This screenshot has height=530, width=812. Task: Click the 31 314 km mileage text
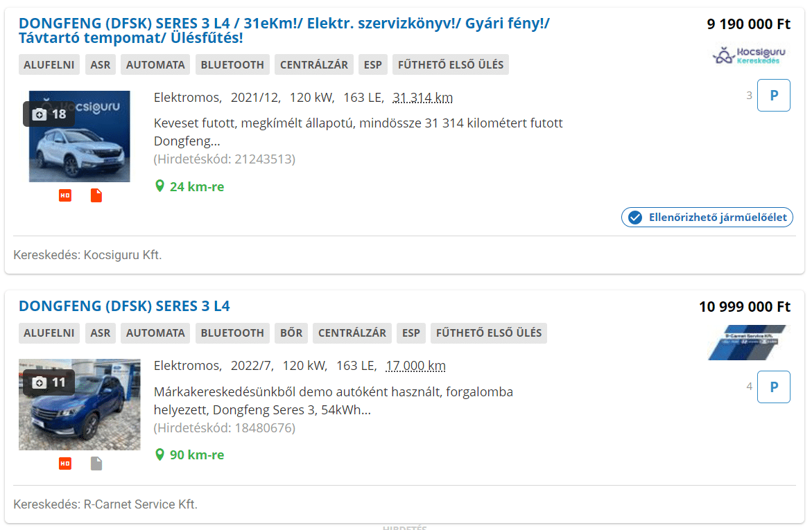pos(422,98)
